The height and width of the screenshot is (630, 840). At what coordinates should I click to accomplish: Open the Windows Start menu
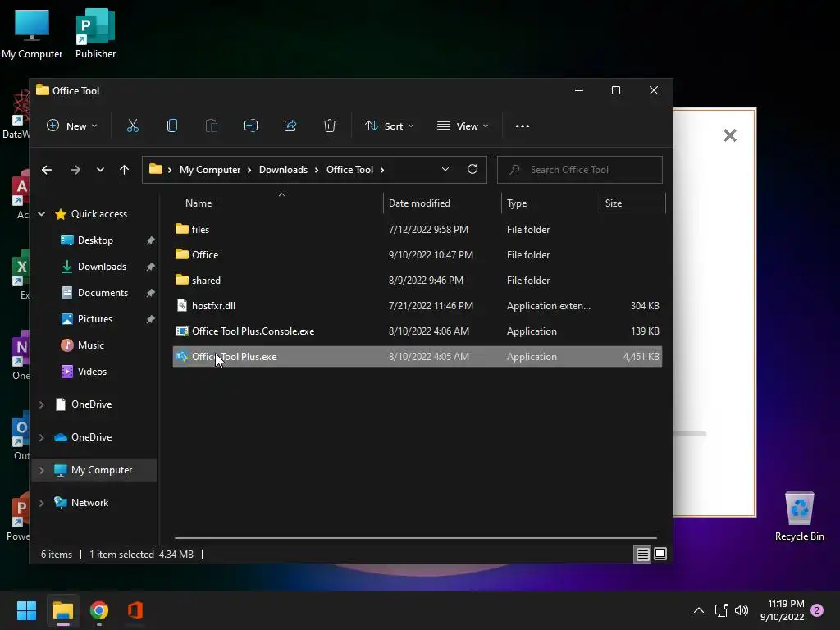[26, 610]
